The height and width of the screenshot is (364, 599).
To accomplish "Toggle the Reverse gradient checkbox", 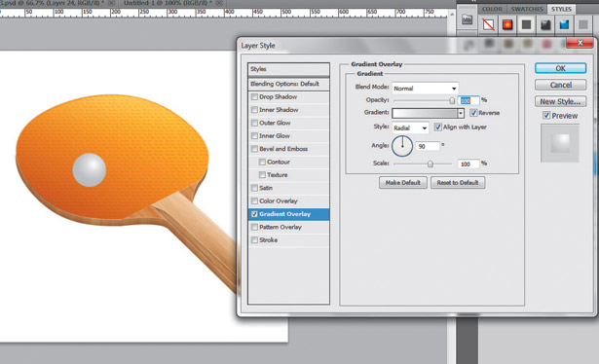I will point(473,113).
